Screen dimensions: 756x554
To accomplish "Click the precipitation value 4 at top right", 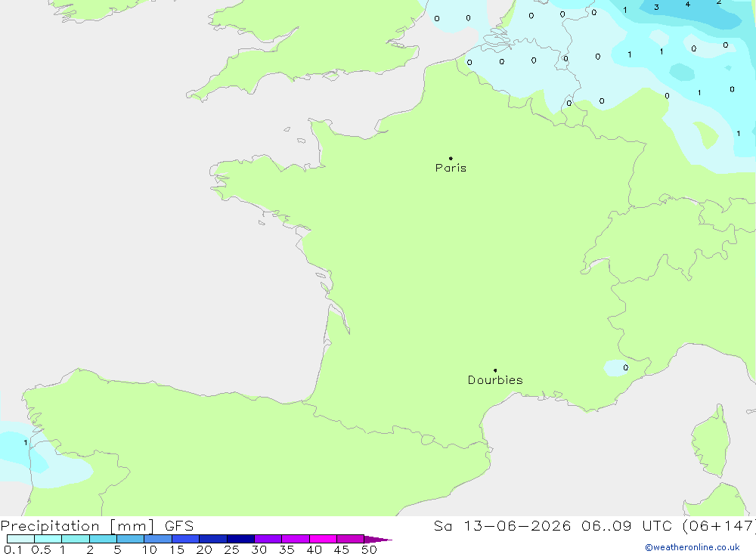I will pos(687,5).
